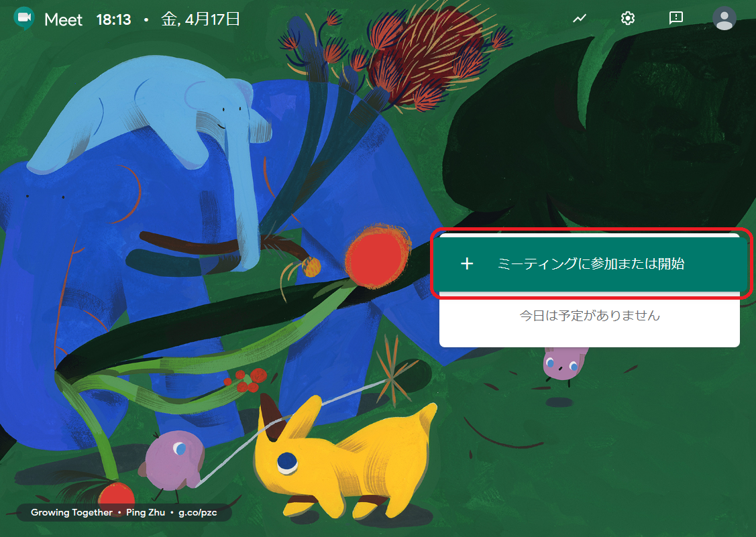Screen dimensions: 756x537
Task: Click the Meet title text
Action: pyautogui.click(x=64, y=19)
